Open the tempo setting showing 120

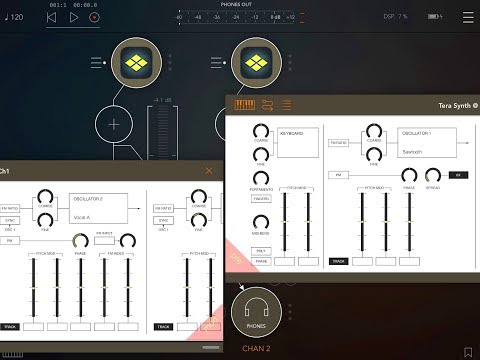14,17
